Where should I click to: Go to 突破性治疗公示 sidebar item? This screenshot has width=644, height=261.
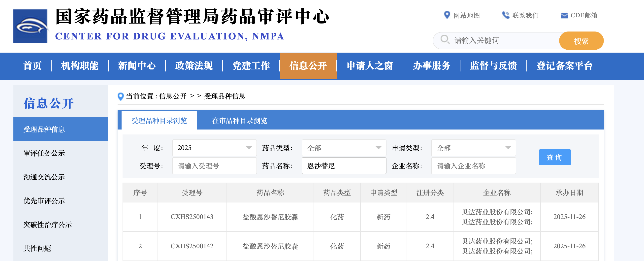[x=47, y=224]
